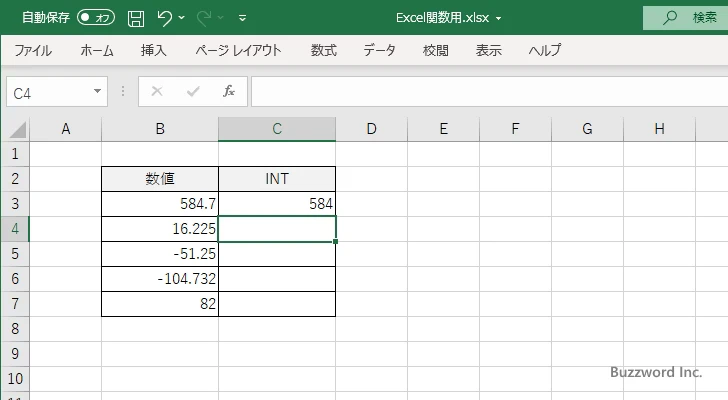Click the search magnifier icon

click(x=670, y=17)
